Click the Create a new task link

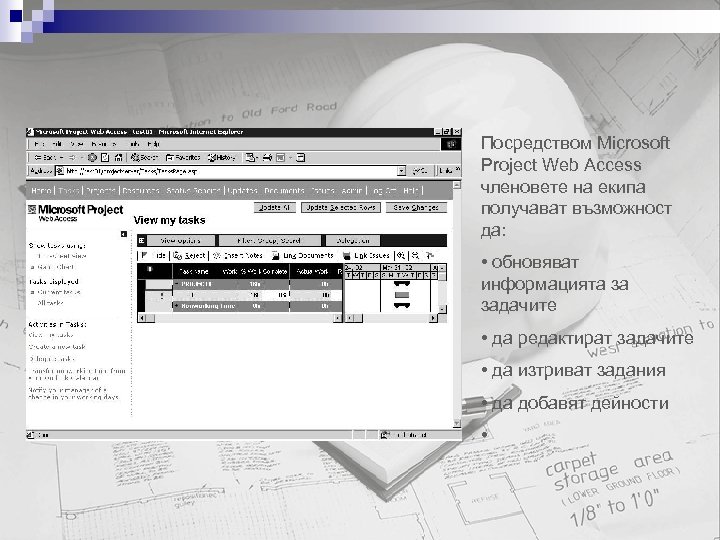[x=57, y=347]
